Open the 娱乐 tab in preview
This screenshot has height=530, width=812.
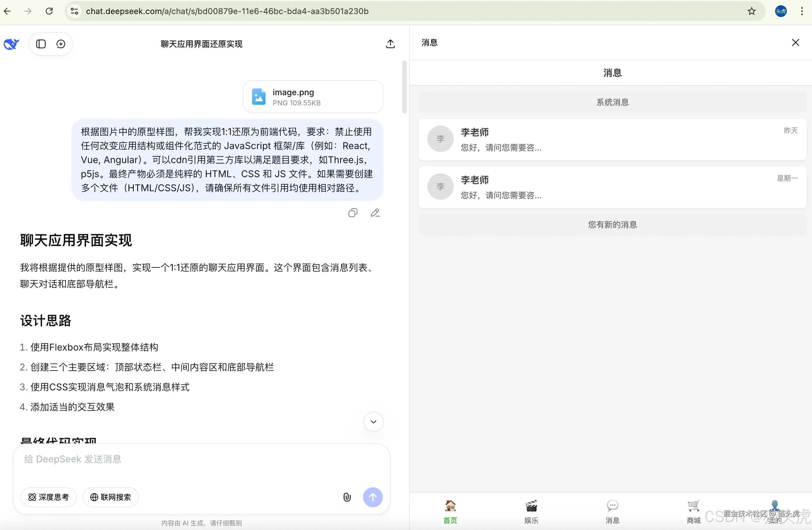tap(531, 511)
